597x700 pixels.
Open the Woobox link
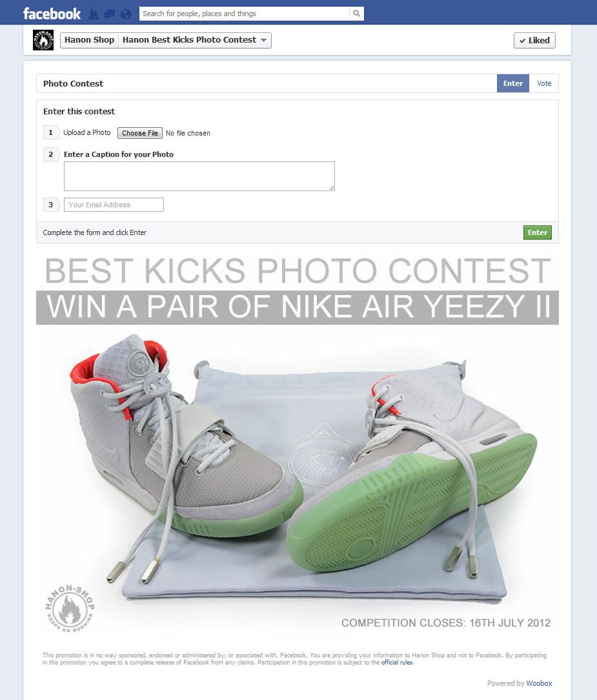539,683
